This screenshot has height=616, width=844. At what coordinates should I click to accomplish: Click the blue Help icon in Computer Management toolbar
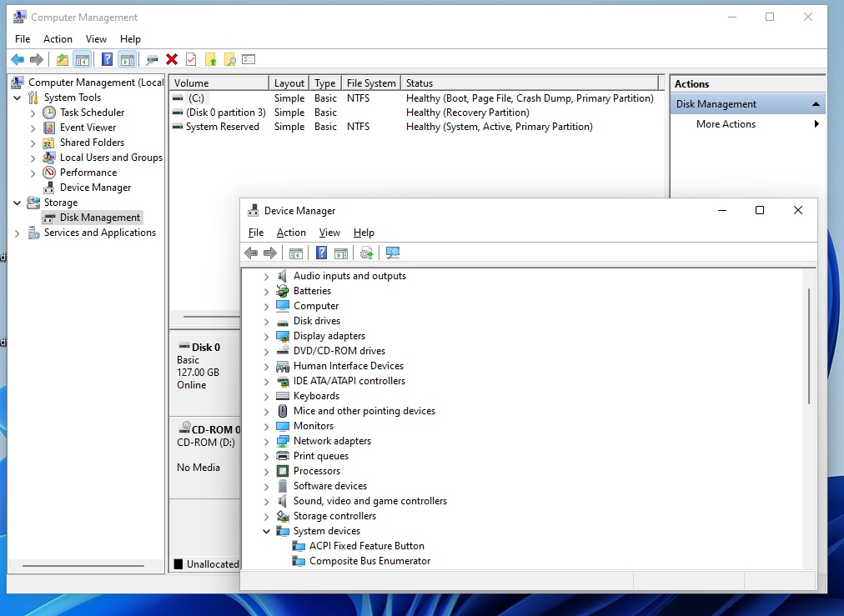tap(107, 60)
